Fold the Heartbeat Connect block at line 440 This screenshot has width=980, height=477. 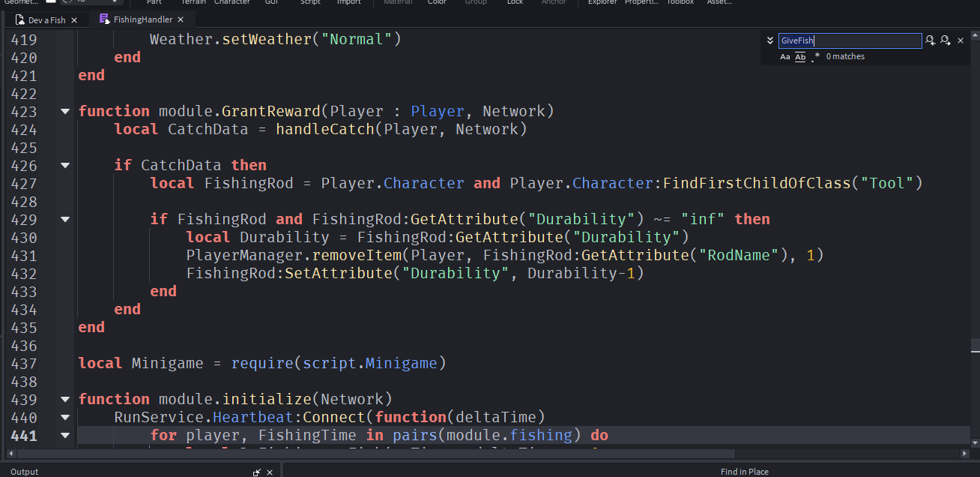(65, 418)
